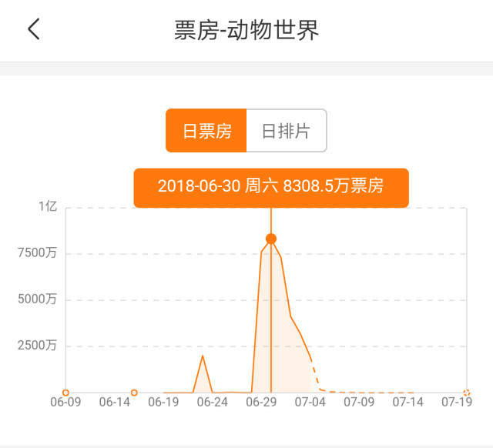493x448 pixels.
Task: Tap the small peak near 06-23
Action: tap(203, 356)
